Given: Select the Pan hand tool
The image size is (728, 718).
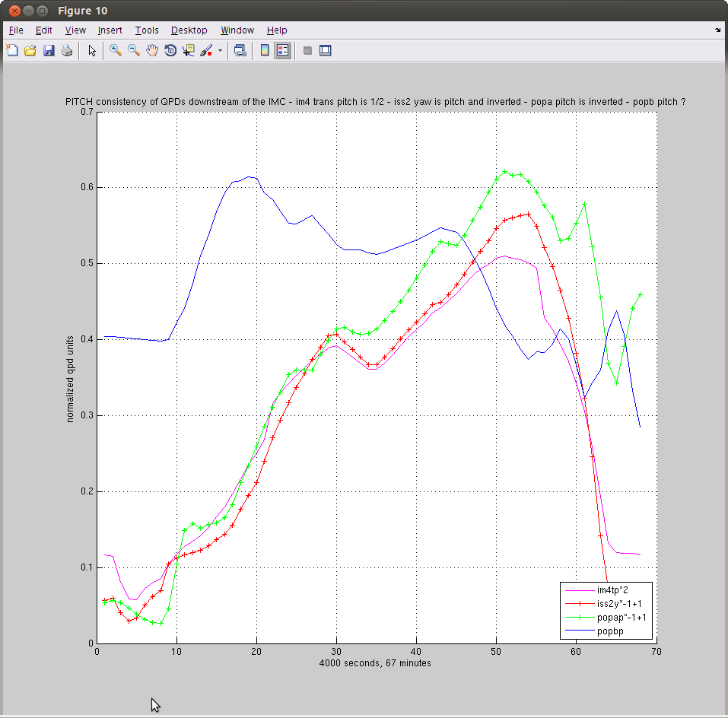Looking at the screenshot, I should click(x=152, y=50).
